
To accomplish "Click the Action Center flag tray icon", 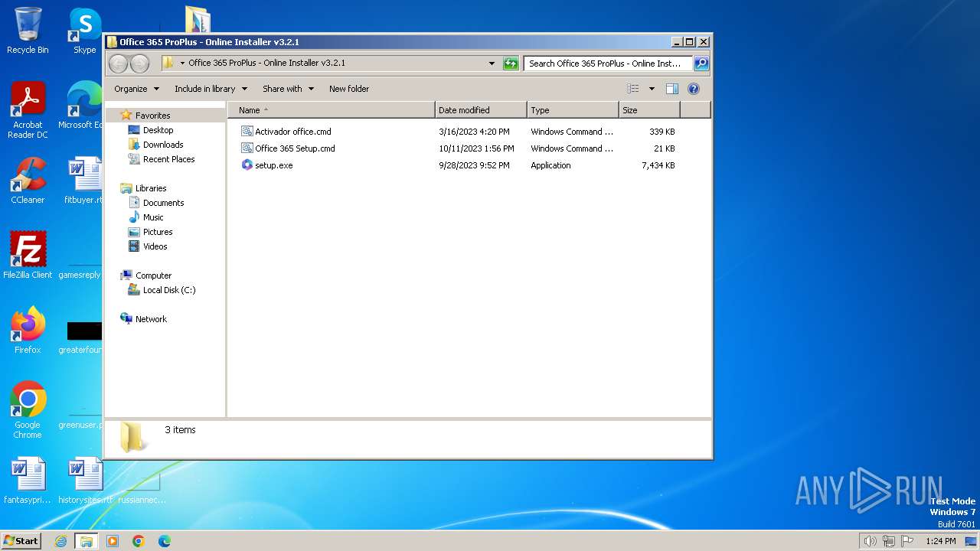I will (908, 541).
